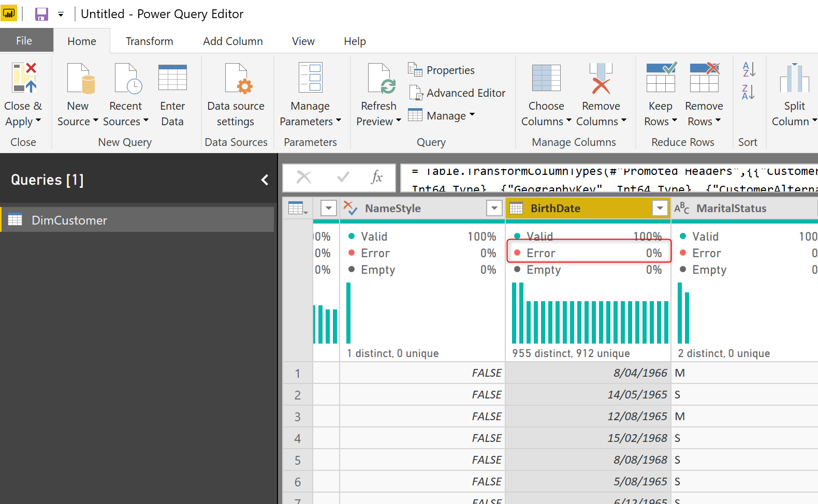Click BirthDate cell 5/08/1965
Screen dimensions: 818x504
point(588,482)
